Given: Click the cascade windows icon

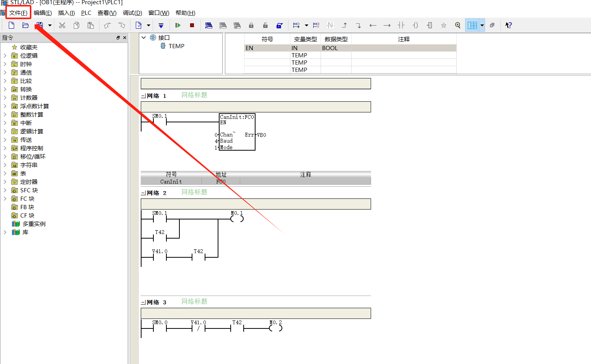Looking at the screenshot, I should click(492, 25).
